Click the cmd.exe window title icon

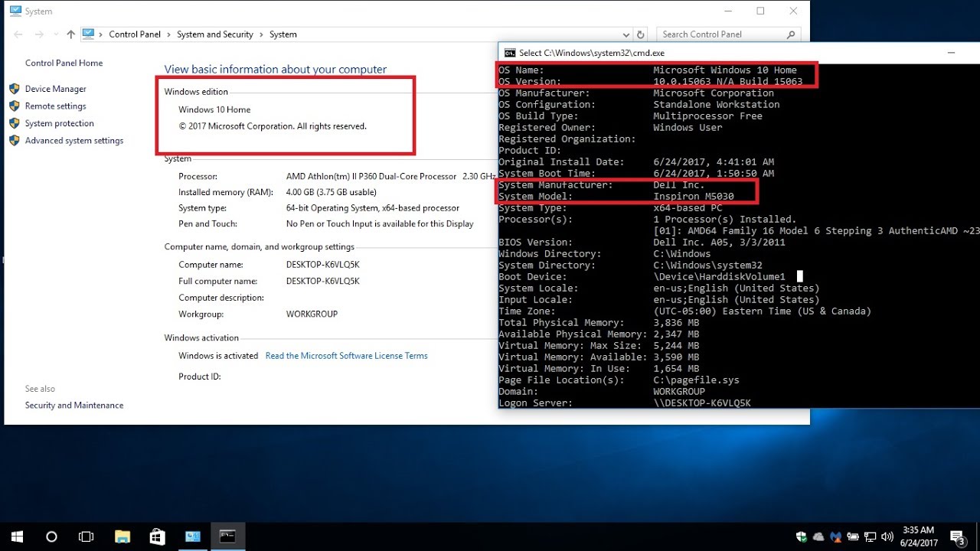coord(510,53)
